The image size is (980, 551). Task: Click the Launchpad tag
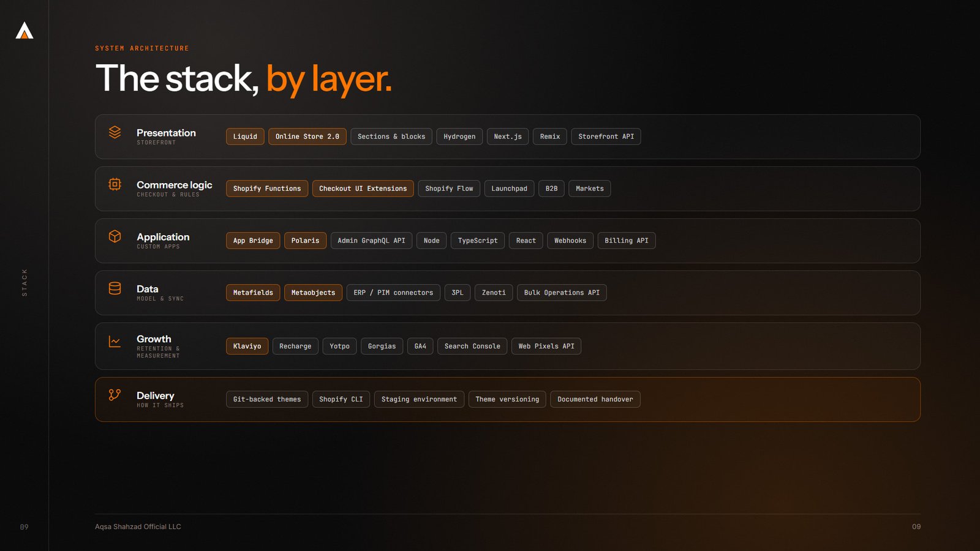[509, 189]
